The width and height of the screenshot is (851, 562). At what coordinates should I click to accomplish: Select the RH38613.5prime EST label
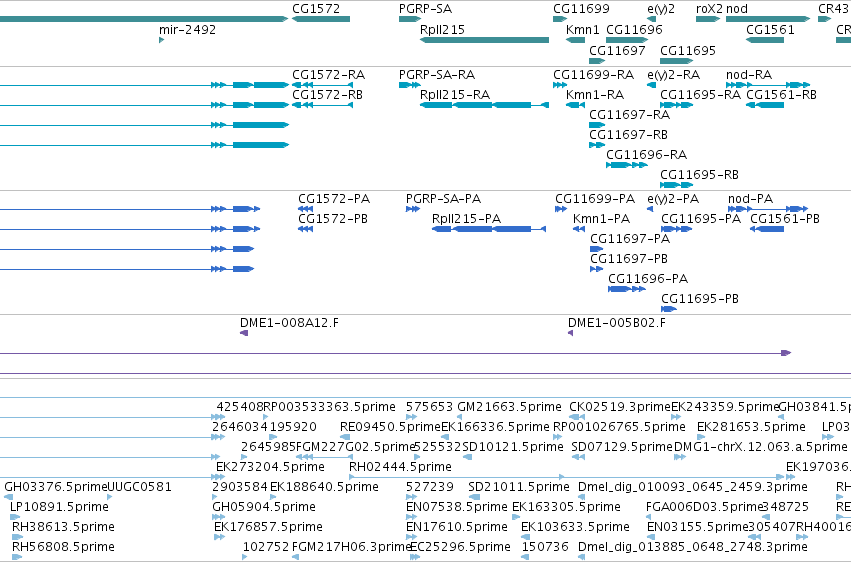coord(63,528)
